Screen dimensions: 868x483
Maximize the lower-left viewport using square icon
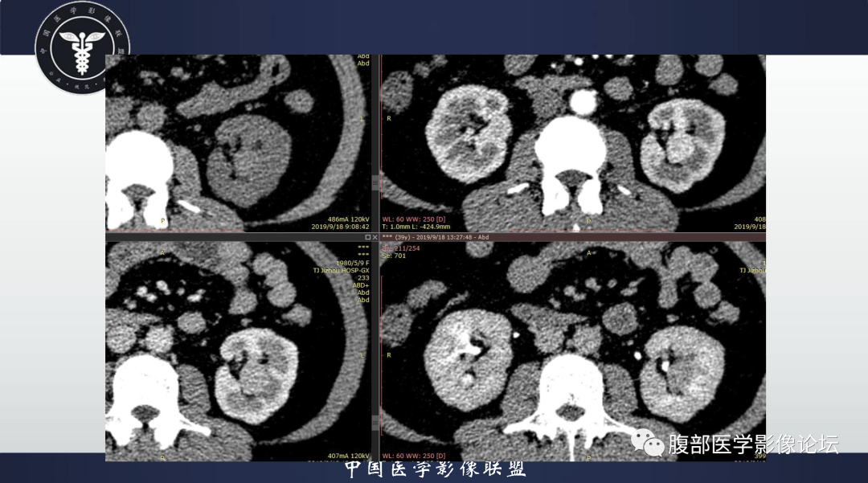tap(367, 237)
